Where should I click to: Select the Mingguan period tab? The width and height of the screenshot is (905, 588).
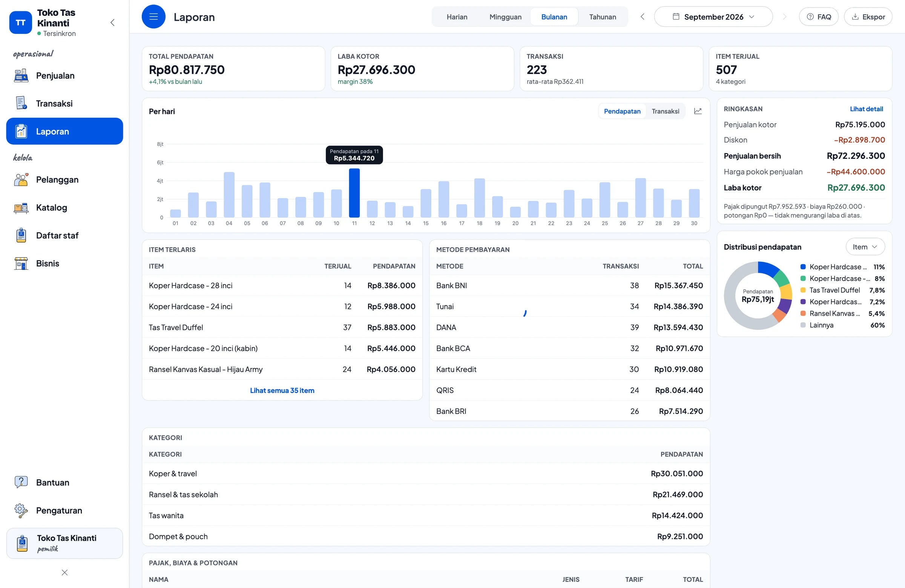click(505, 17)
